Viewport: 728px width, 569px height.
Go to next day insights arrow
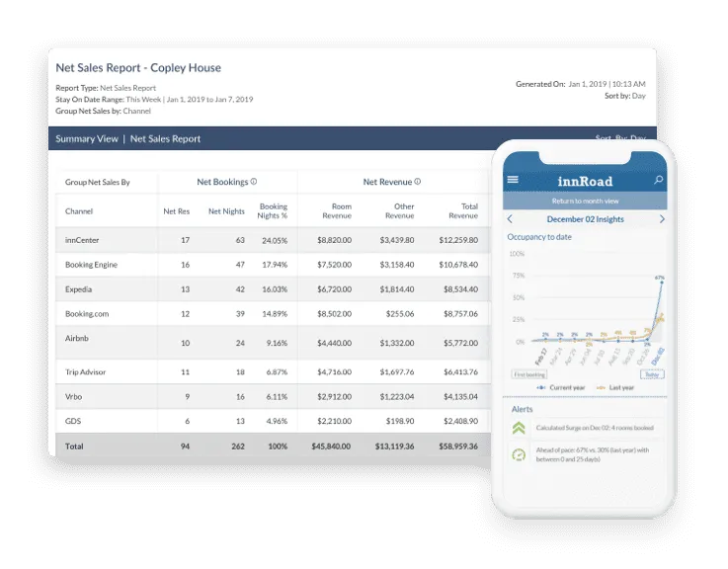[x=662, y=219]
